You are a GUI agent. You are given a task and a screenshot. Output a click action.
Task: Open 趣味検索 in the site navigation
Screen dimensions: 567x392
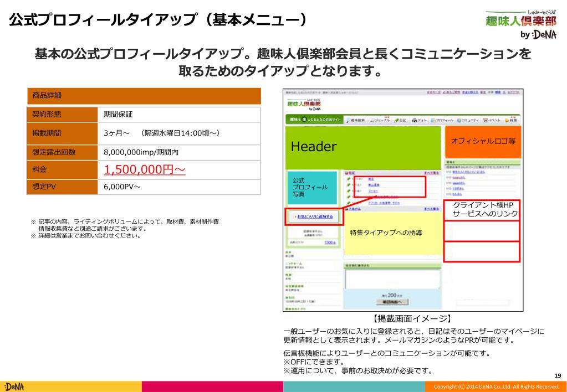[355, 120]
